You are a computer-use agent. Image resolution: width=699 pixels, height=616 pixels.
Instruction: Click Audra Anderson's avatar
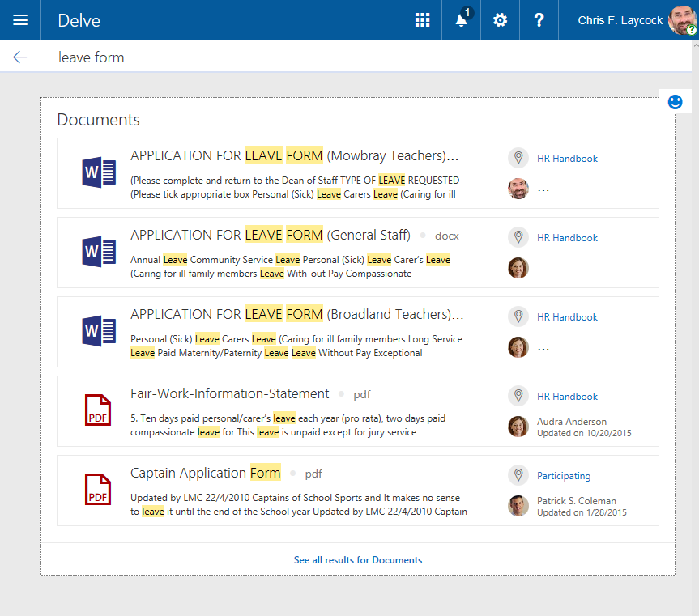(x=518, y=427)
